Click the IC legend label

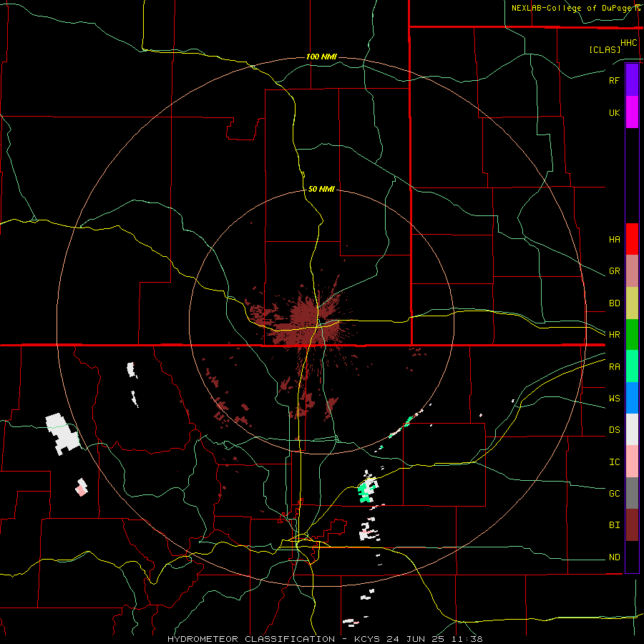(x=614, y=462)
